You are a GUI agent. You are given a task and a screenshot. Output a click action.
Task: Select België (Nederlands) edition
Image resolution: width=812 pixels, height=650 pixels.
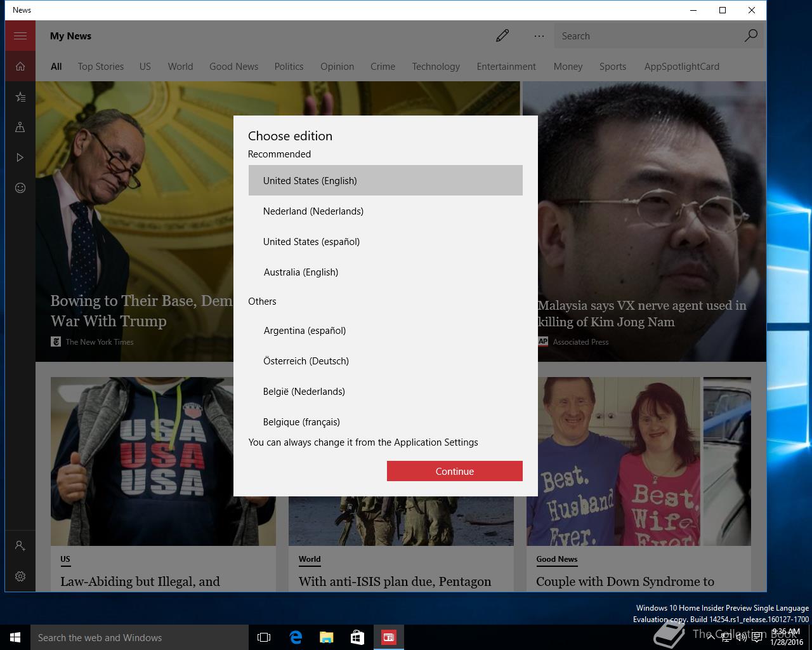(386, 391)
